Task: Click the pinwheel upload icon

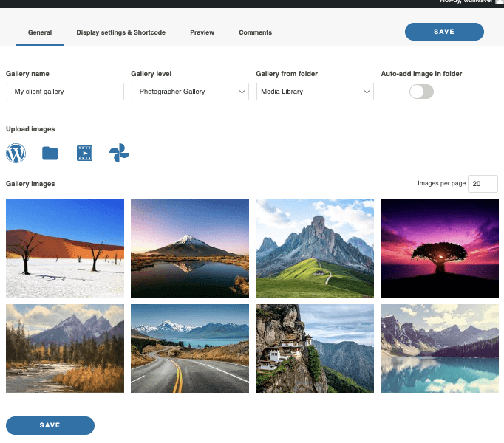Action: click(119, 154)
